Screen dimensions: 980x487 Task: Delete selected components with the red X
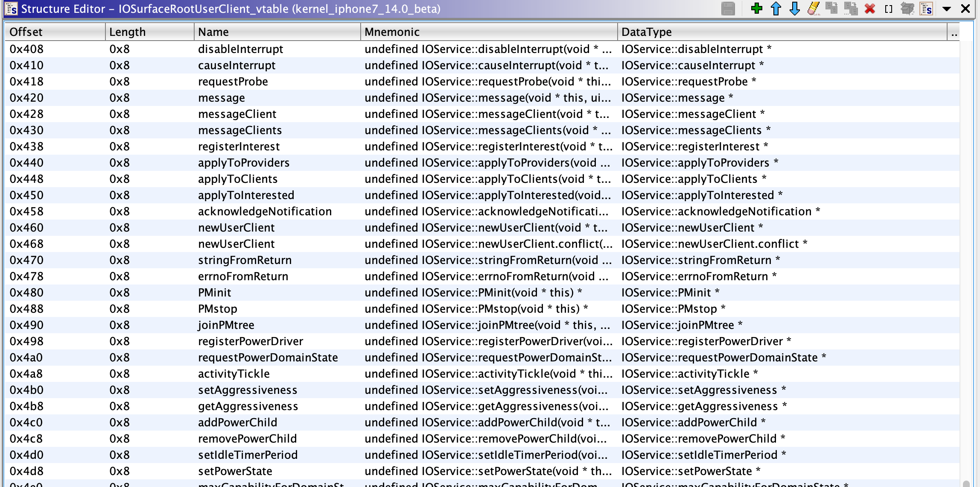(869, 9)
